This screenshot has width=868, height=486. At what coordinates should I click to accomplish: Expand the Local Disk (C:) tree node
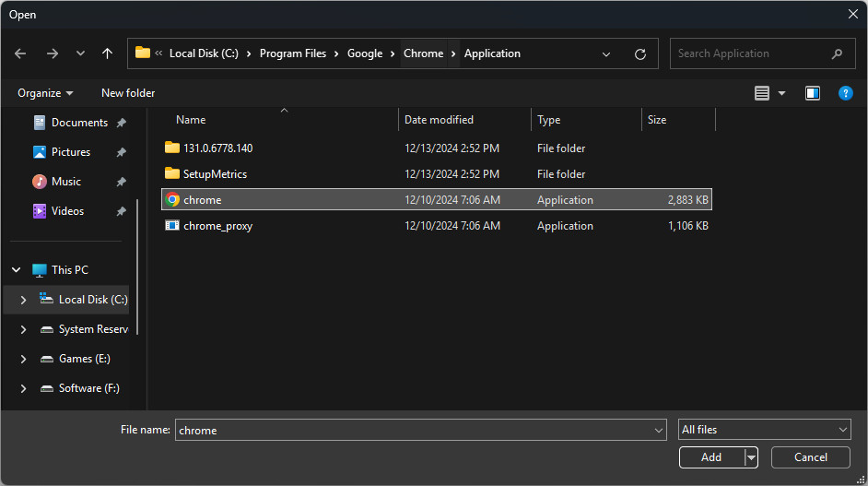23,300
